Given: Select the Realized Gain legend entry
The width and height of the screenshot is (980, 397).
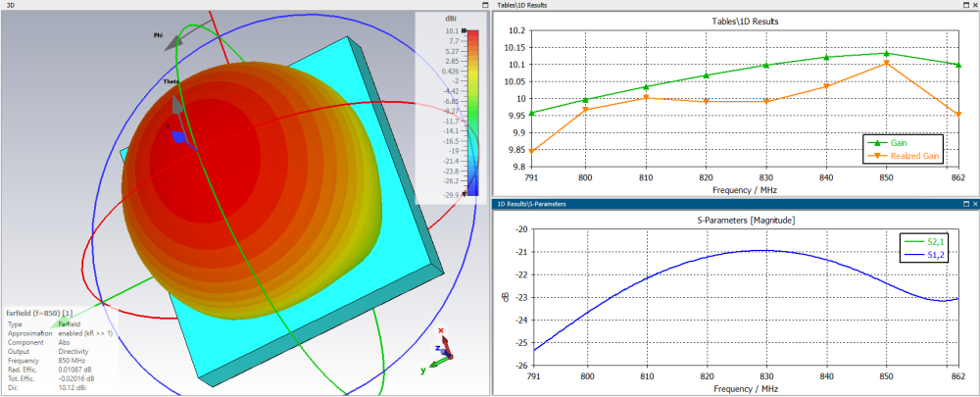Looking at the screenshot, I should 902,154.
